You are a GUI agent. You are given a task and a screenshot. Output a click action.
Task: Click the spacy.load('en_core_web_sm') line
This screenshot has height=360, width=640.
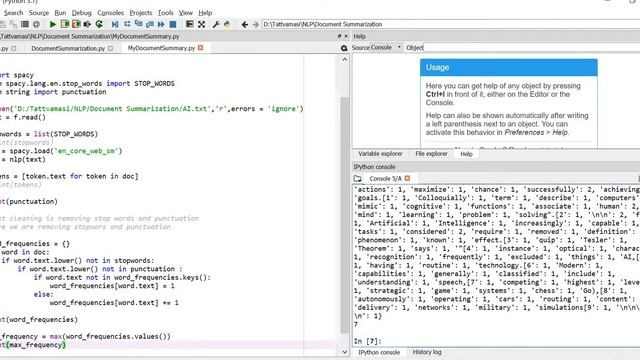pyautogui.click(x=61, y=151)
